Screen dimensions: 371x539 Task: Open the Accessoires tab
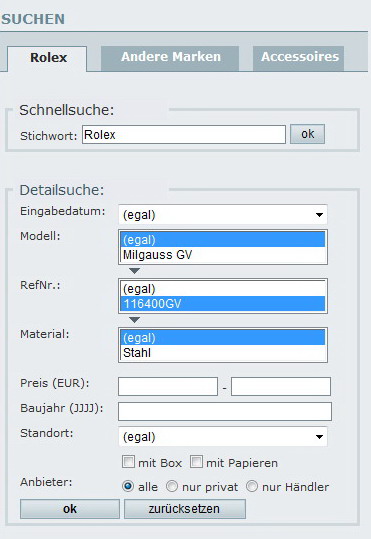(298, 58)
